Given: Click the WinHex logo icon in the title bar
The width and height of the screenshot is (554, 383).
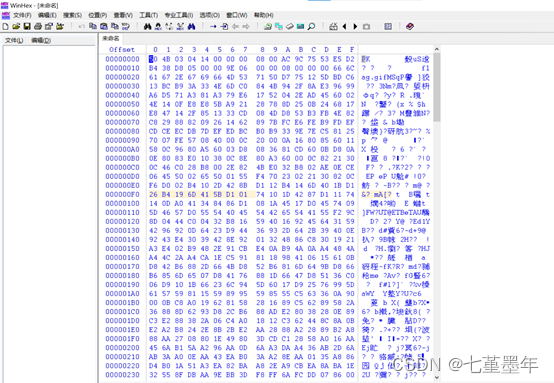Looking at the screenshot, I should tap(5, 5).
